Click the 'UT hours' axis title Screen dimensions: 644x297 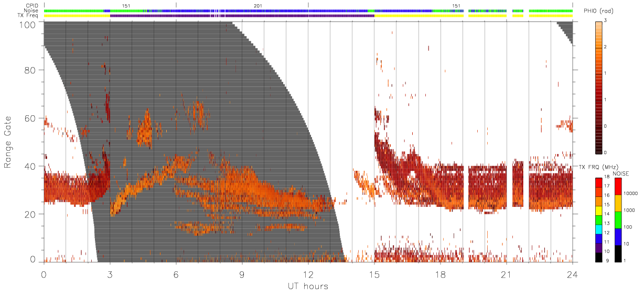[x=307, y=286]
